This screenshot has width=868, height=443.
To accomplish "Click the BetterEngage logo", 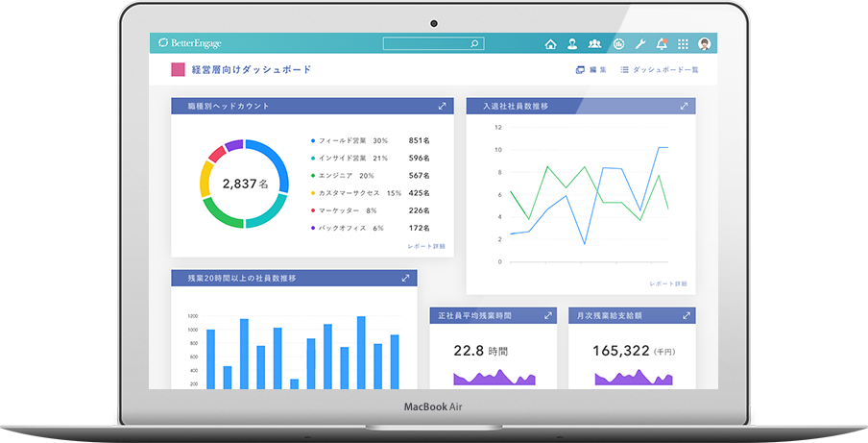I will point(190,44).
